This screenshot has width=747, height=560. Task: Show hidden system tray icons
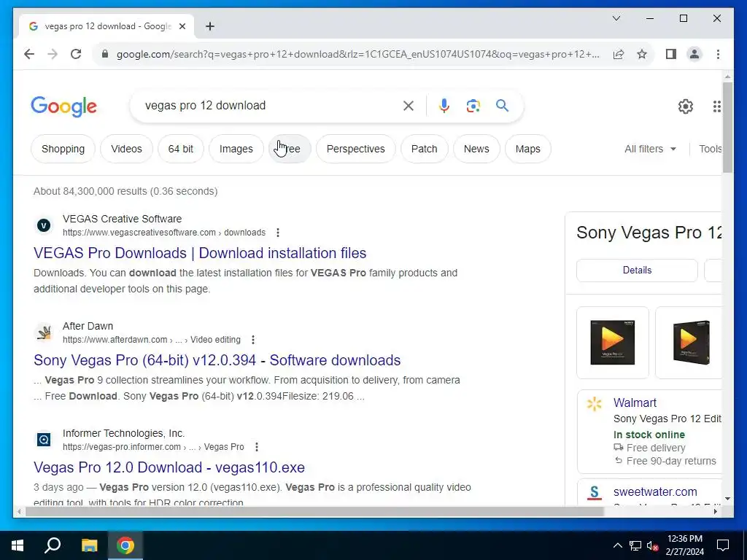point(617,545)
